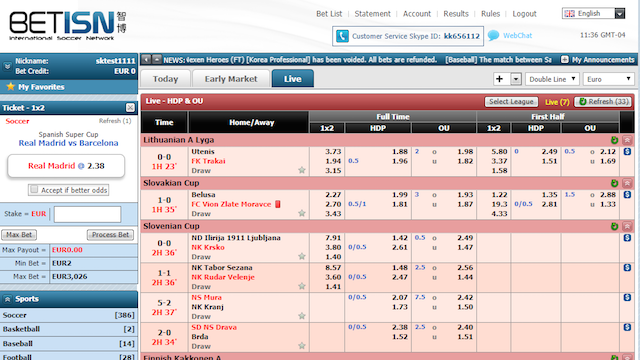The height and width of the screenshot is (360, 640).
Task: Open Real Madrid vs Barcelona ticket link
Action: (69, 143)
